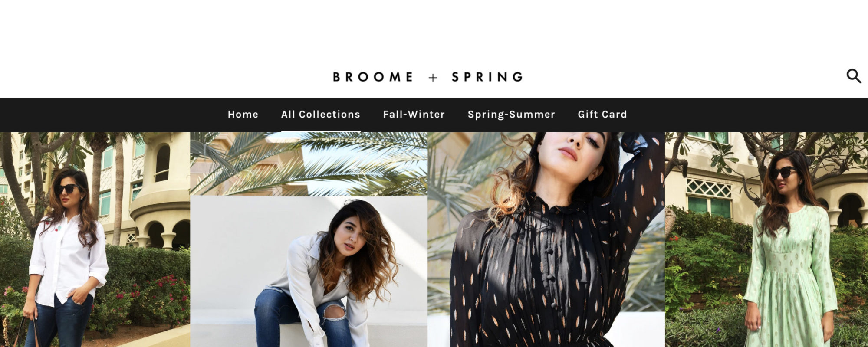The height and width of the screenshot is (347, 868).
Task: Visit the Gift Card page
Action: 602,114
